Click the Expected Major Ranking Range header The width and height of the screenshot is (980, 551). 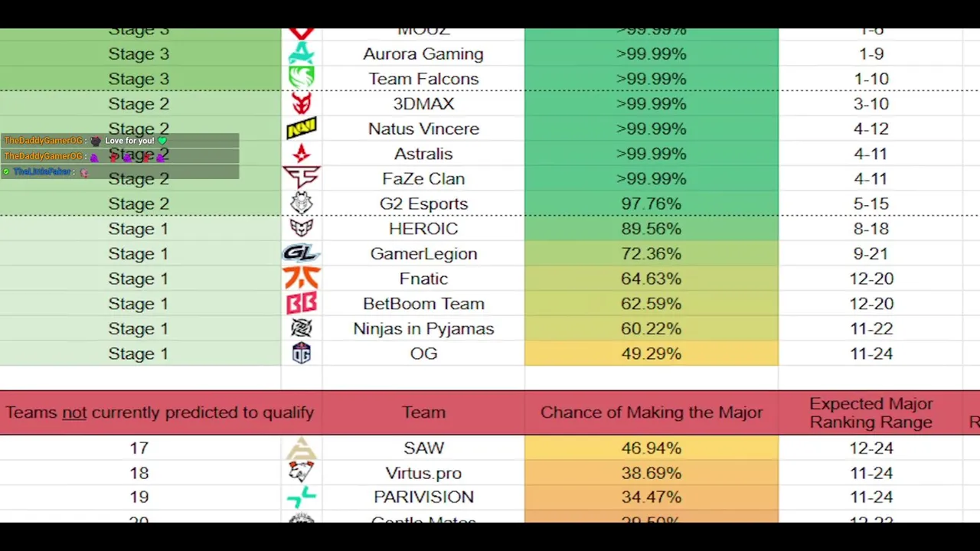(x=871, y=413)
